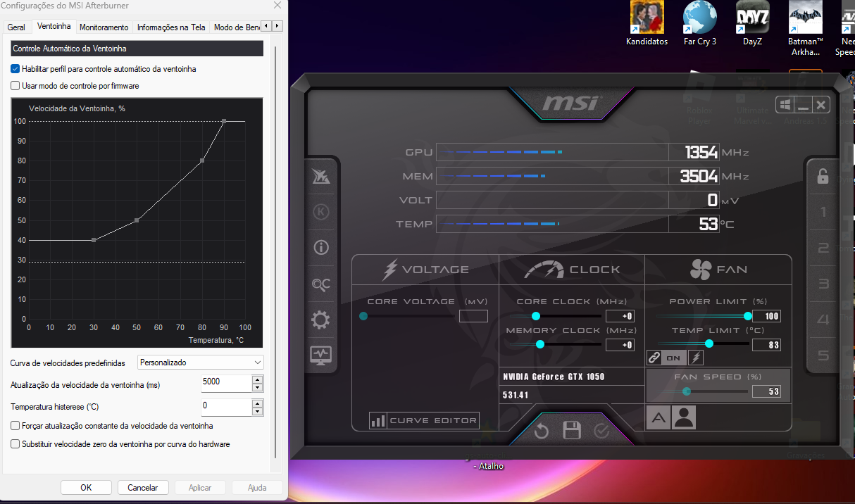Viewport: 855px width, 504px height.
Task: Click the Temperatura histerese value field
Action: (x=226, y=408)
